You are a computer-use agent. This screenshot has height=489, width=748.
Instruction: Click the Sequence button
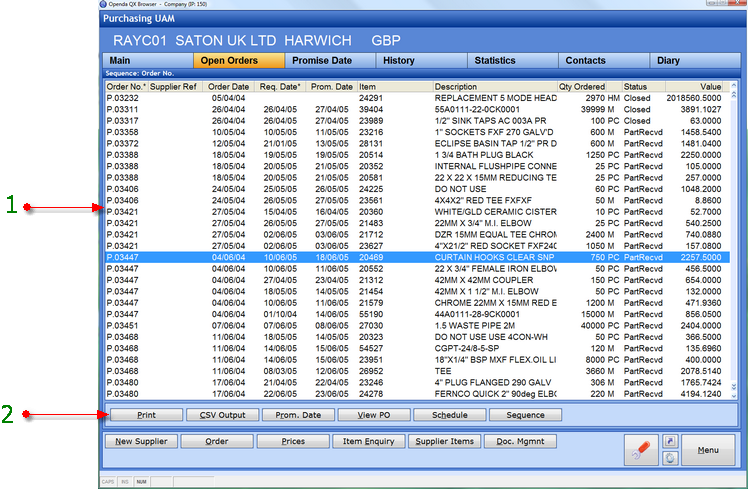point(526,415)
